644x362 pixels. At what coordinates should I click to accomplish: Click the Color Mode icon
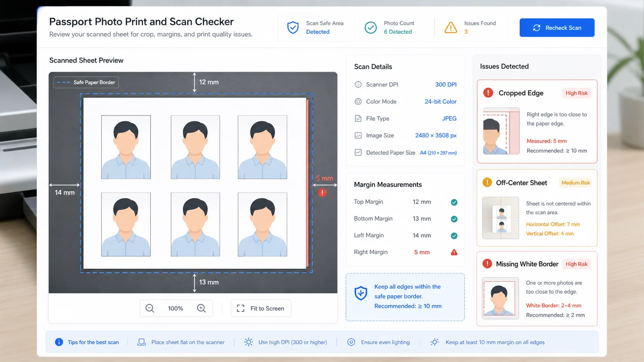point(358,101)
